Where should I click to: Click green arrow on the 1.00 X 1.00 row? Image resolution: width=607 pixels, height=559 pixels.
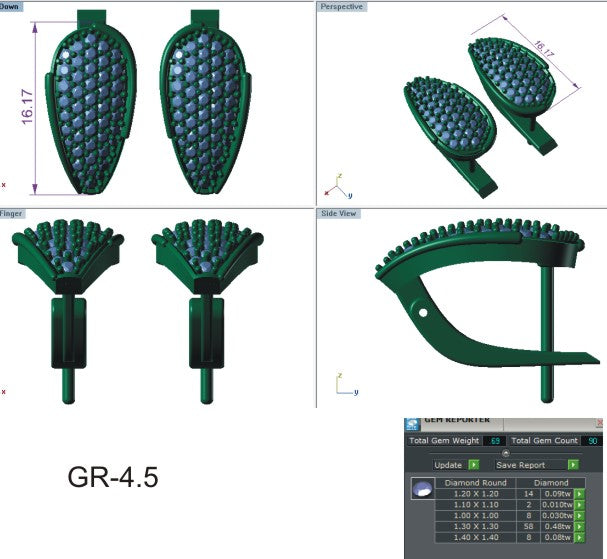[x=579, y=516]
